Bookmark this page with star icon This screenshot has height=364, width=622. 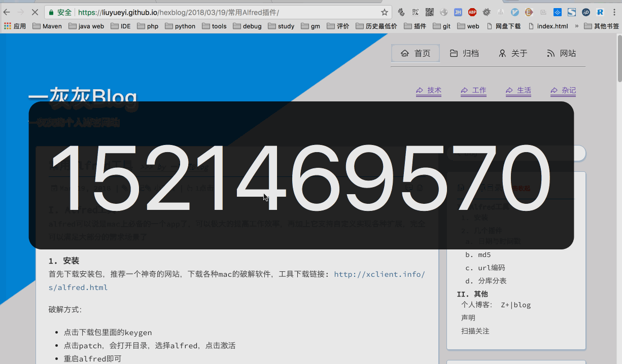[x=385, y=12]
